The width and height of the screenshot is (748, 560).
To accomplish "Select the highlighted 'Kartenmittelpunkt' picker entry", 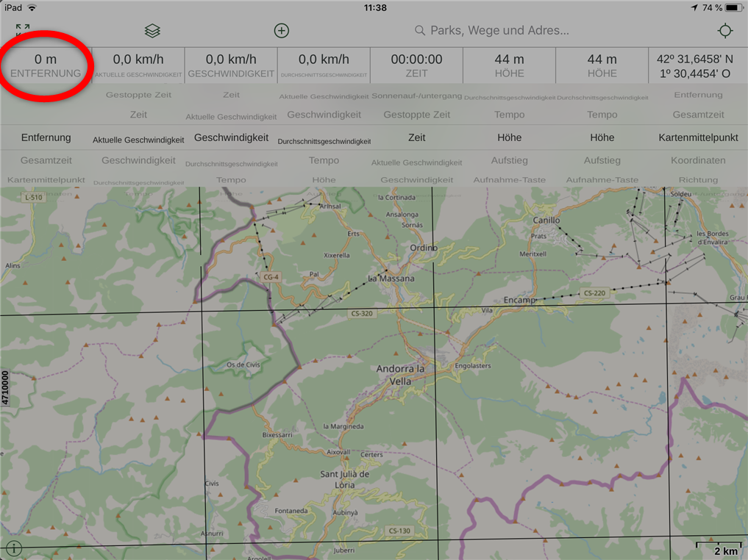I will (x=698, y=137).
